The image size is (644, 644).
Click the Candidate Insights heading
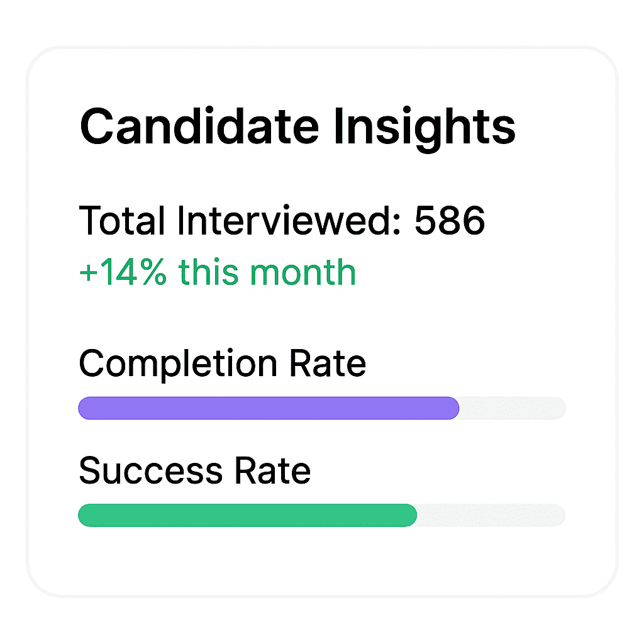click(299, 126)
